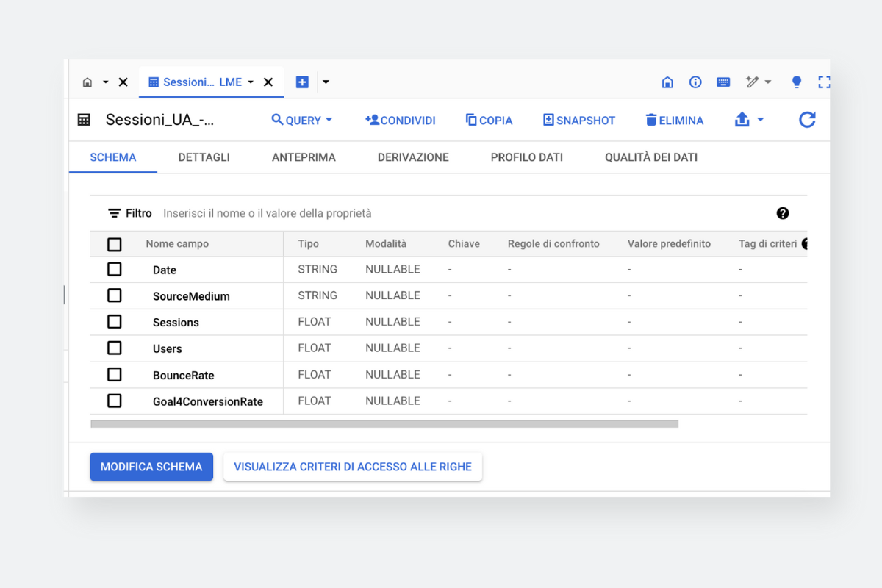This screenshot has width=882, height=588.
Task: Focus the filter property input field
Action: click(463, 213)
